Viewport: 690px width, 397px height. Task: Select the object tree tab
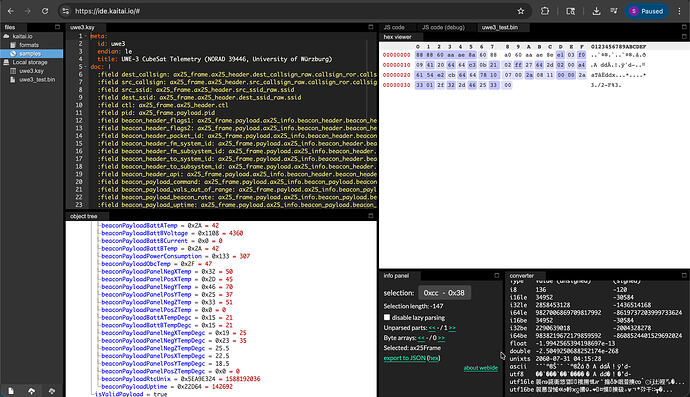[84, 216]
